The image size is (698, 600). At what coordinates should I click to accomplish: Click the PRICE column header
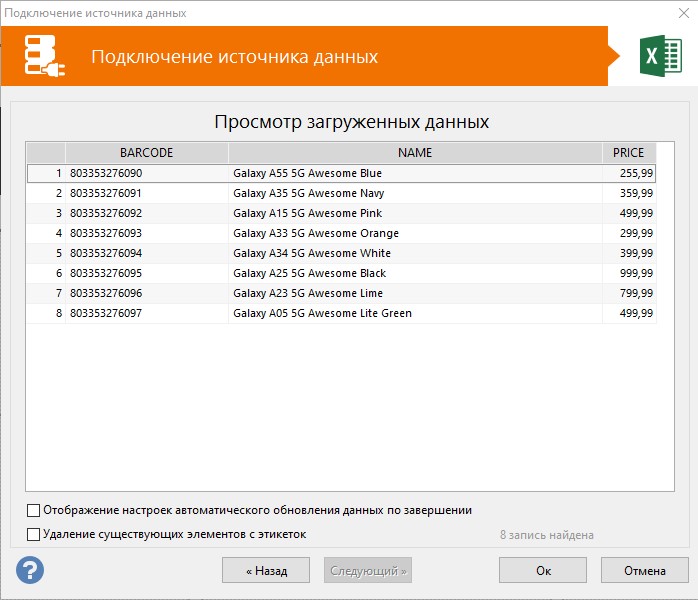628,153
